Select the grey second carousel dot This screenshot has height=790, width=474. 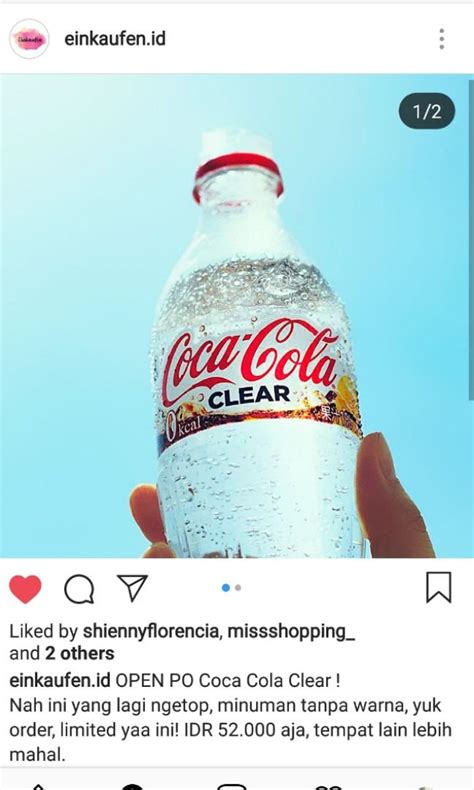pyautogui.click(x=238, y=587)
